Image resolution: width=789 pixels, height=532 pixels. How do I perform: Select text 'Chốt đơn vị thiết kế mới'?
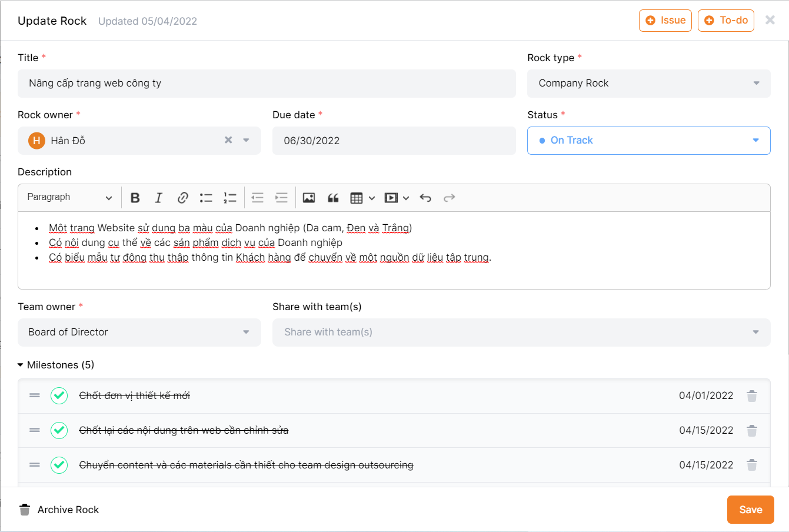(135, 395)
